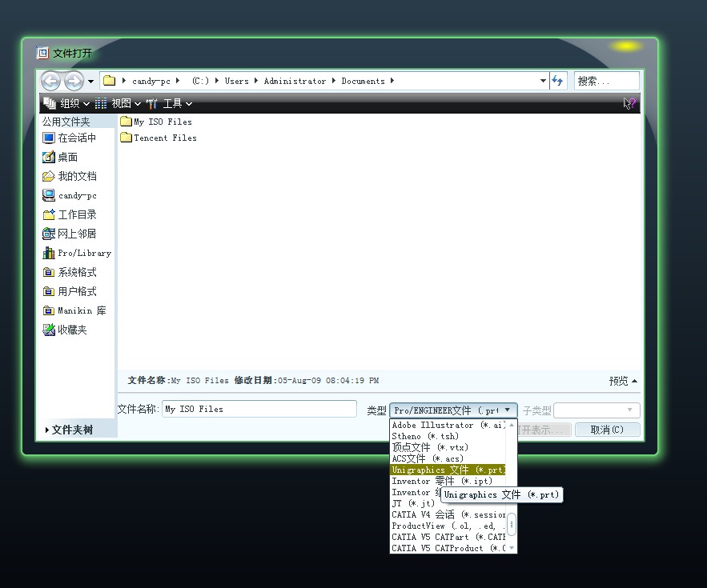Screen dimensions: 707x588
Task: Open 收藏夹 in sidebar
Action: tap(65, 330)
